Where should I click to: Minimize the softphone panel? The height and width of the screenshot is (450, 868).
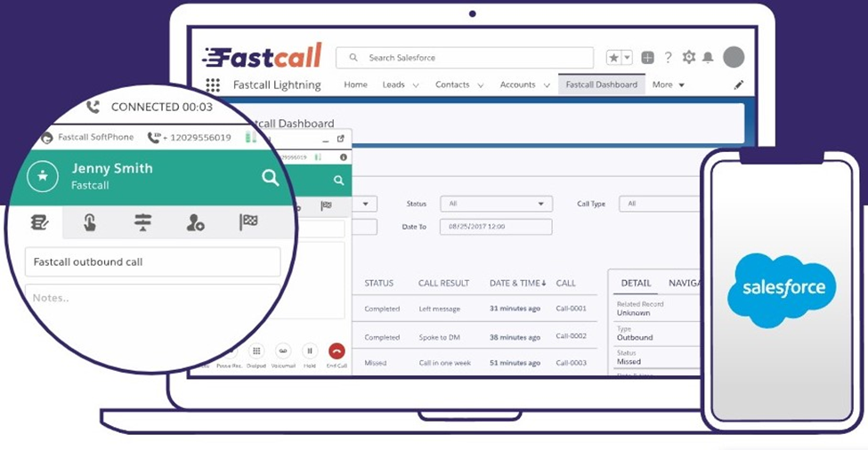coord(325,141)
